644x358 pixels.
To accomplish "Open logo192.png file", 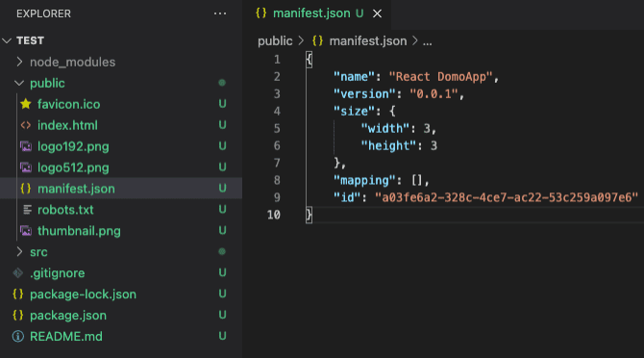I will coord(73,146).
